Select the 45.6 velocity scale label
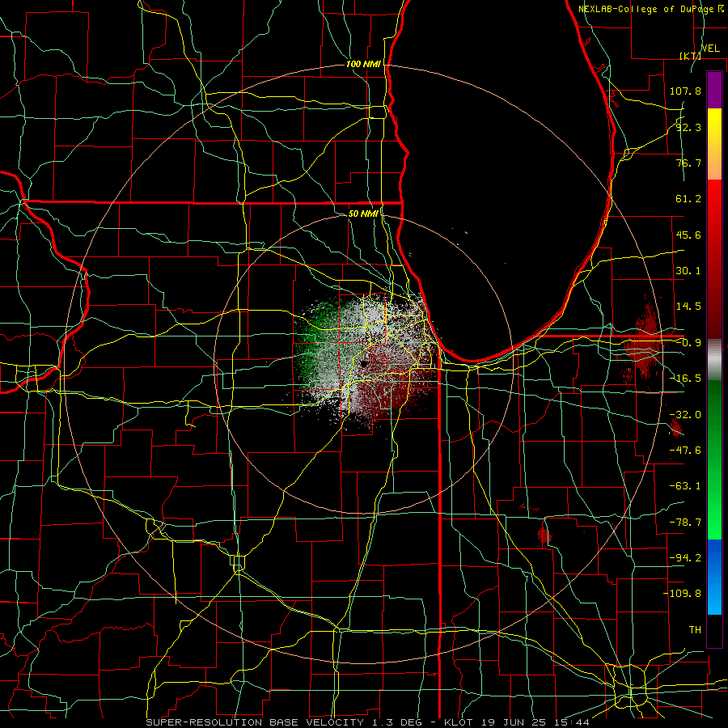This screenshot has height=728, width=728. tap(688, 235)
